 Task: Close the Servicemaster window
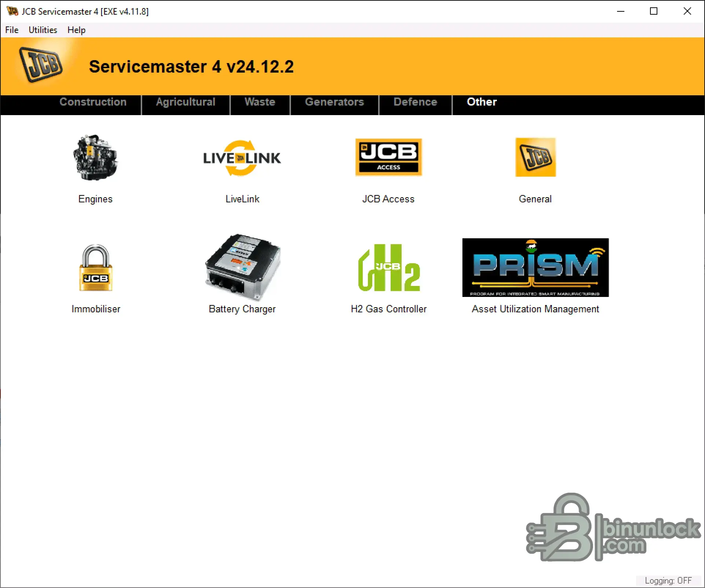point(687,11)
